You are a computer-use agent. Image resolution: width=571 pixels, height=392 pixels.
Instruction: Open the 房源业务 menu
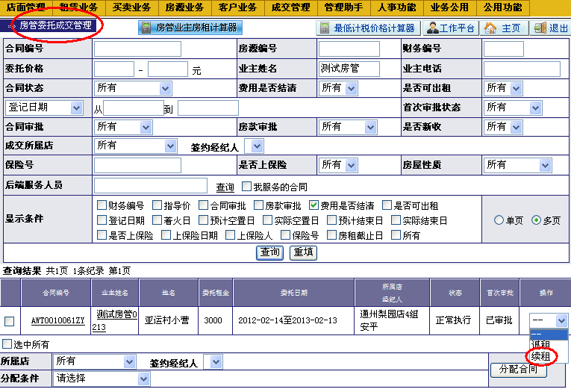click(x=184, y=7)
